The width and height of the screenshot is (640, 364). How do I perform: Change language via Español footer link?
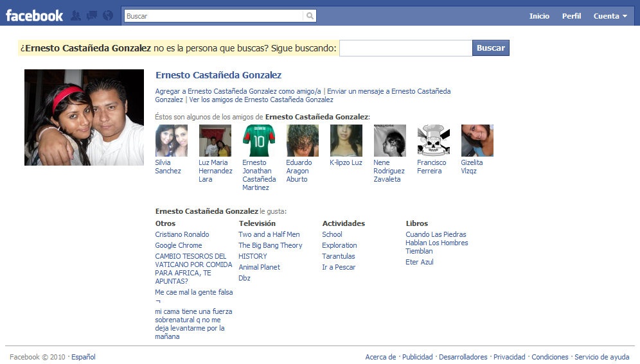click(x=83, y=357)
